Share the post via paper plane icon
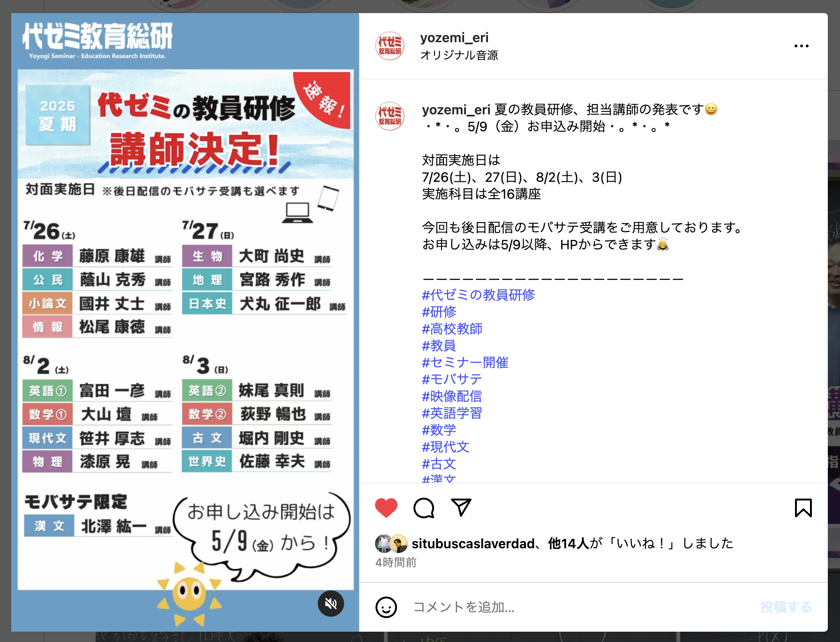Viewport: 840px width, 642px height. point(461,508)
